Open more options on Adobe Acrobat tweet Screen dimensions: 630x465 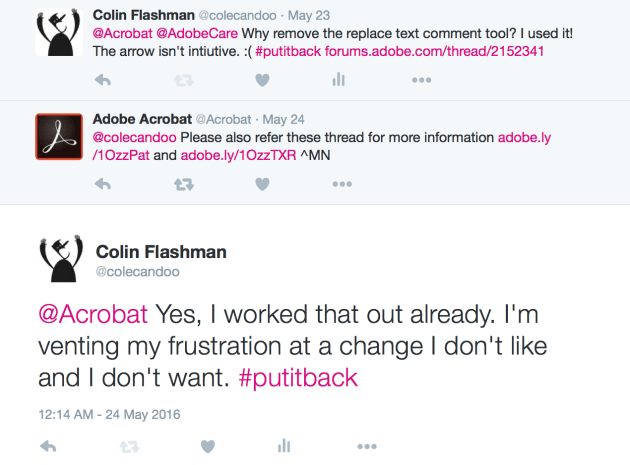pyautogui.click(x=342, y=184)
